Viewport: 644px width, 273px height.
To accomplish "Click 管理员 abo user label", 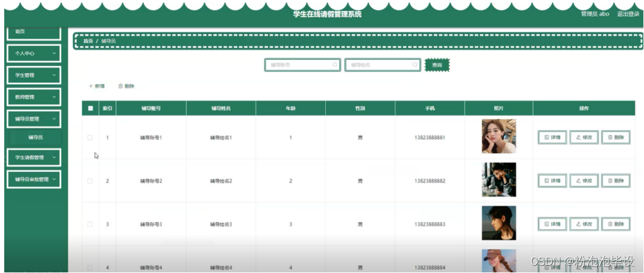I will pos(595,13).
